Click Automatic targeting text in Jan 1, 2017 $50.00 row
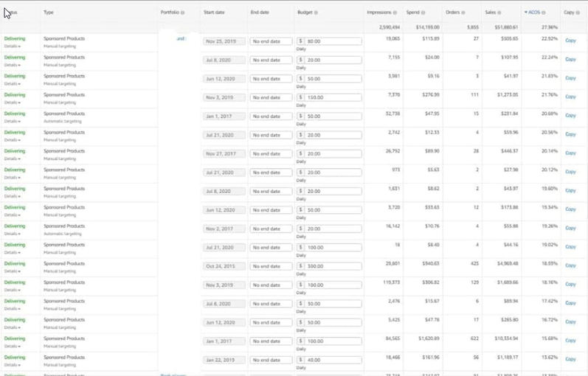Viewport: 588px width, 376px height. click(x=62, y=122)
